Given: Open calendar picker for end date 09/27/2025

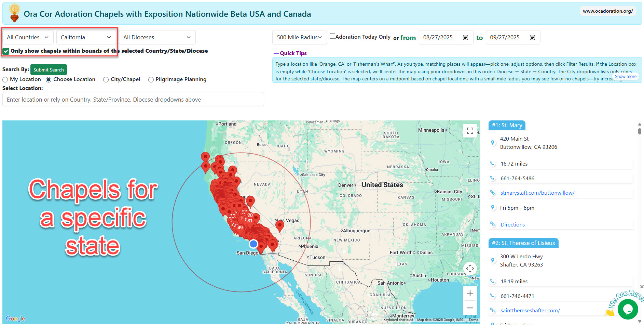Looking at the screenshot, I should pyautogui.click(x=532, y=37).
